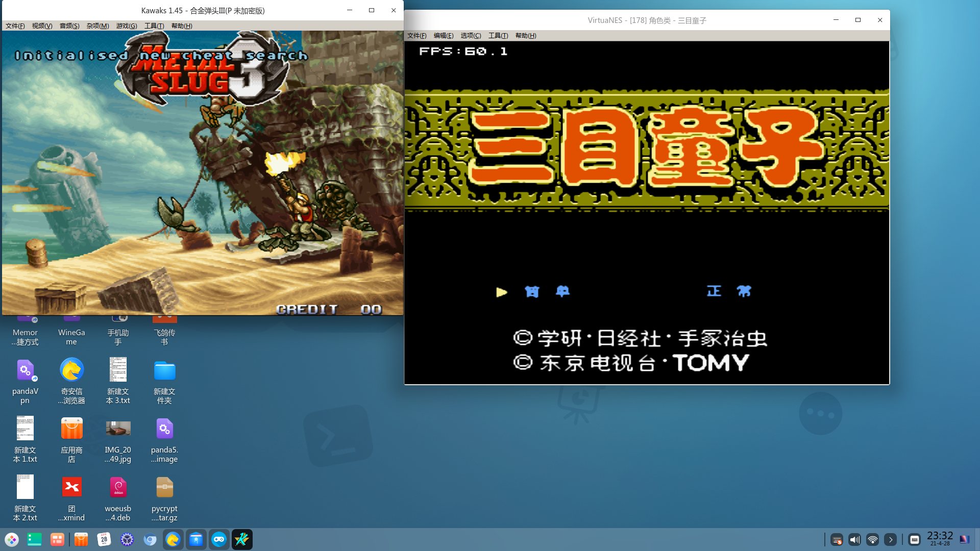Open the calendar icon in the dock
The height and width of the screenshot is (551, 980).
[104, 540]
